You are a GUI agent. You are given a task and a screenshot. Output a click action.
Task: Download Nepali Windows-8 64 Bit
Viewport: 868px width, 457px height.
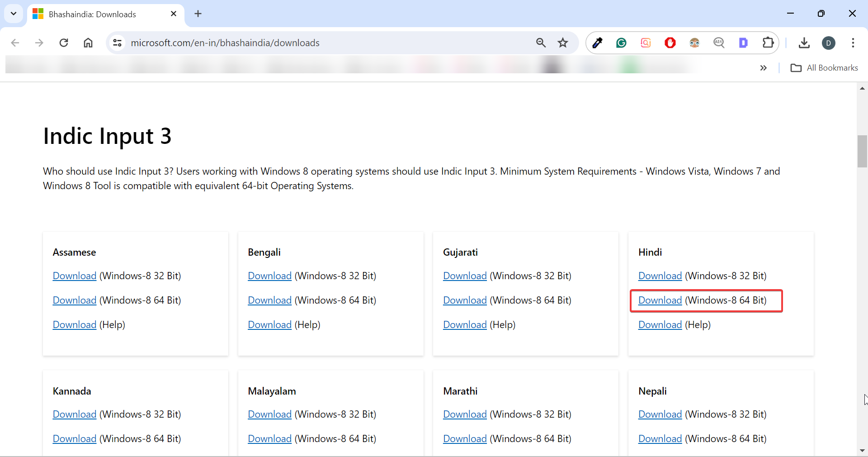[660, 439]
